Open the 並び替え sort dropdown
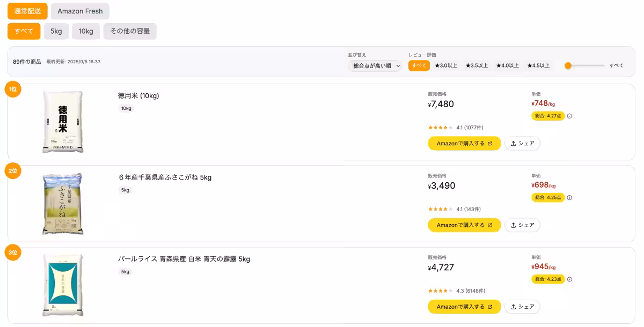644x327 pixels. tap(375, 65)
